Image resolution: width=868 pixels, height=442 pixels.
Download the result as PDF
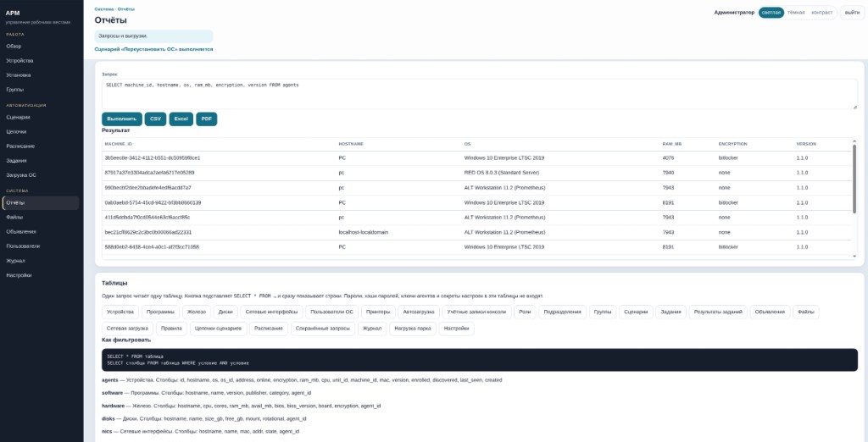coord(207,119)
